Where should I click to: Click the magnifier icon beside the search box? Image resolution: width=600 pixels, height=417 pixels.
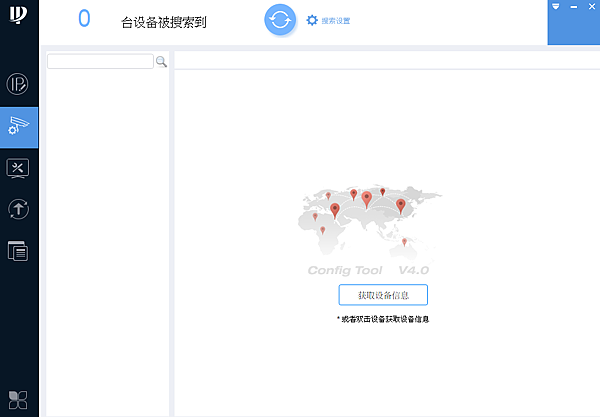[161, 62]
